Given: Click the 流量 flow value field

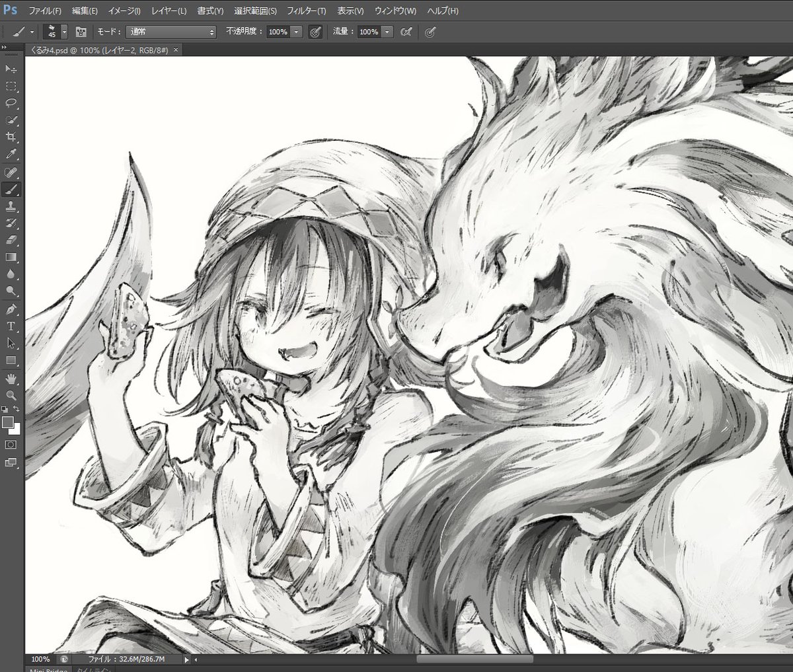Looking at the screenshot, I should pyautogui.click(x=369, y=32).
